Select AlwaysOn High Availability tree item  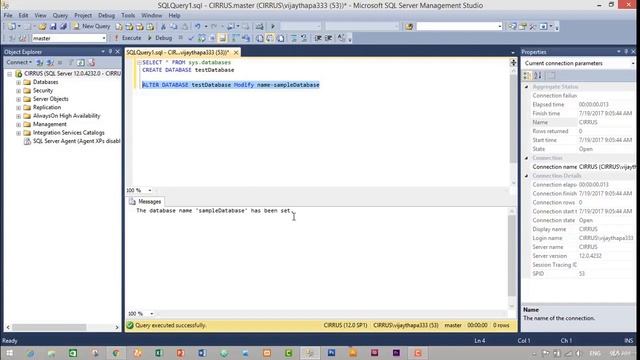point(67,116)
